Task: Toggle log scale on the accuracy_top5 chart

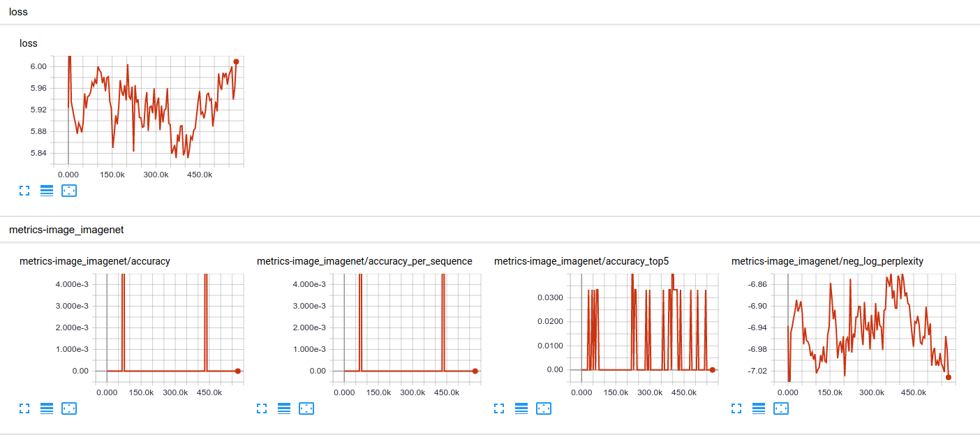Action: (x=521, y=408)
